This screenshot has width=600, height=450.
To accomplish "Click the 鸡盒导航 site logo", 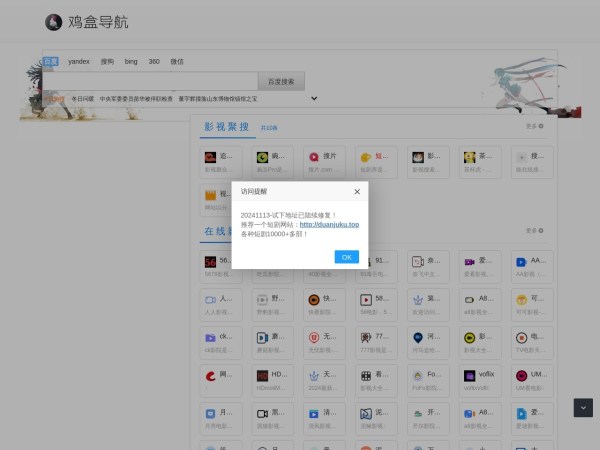I will coord(88,22).
